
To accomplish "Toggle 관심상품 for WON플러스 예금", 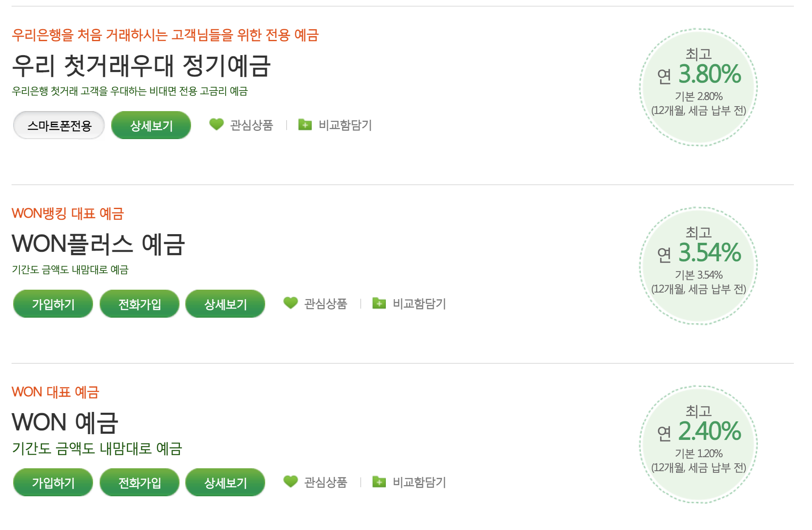I will click(x=325, y=304).
